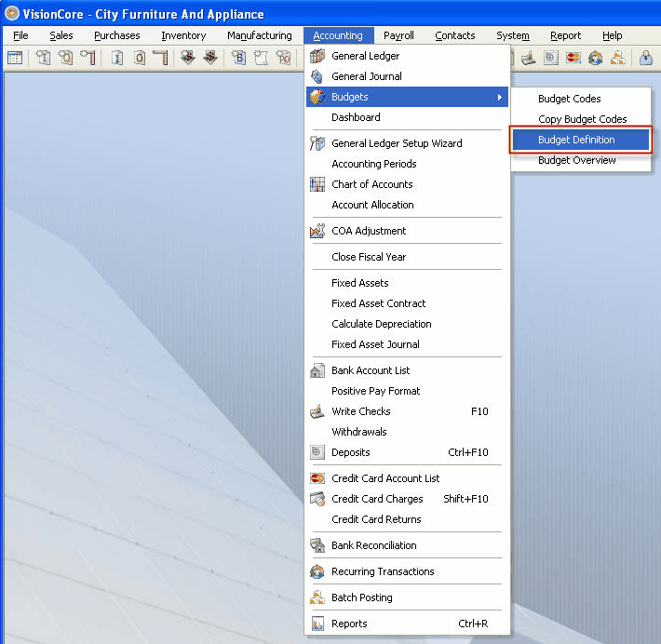The width and height of the screenshot is (661, 644).
Task: Open Bank Reconciliation
Action: 407,545
